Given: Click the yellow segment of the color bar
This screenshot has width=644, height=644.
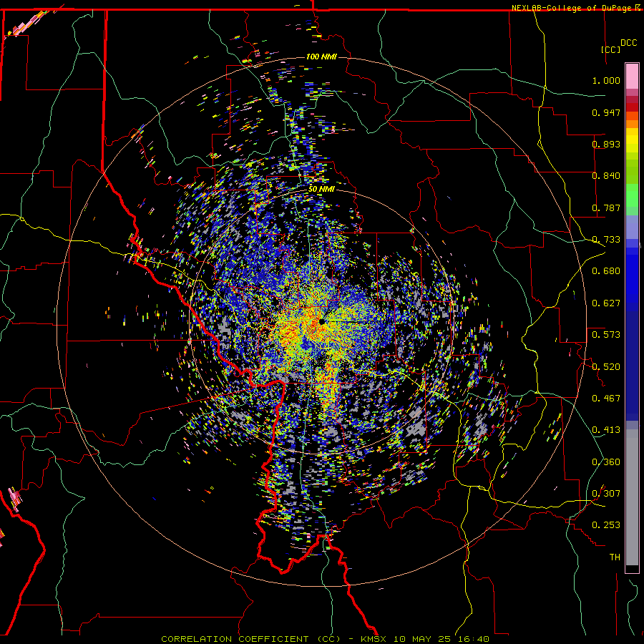Looking at the screenshot, I should point(632,141).
